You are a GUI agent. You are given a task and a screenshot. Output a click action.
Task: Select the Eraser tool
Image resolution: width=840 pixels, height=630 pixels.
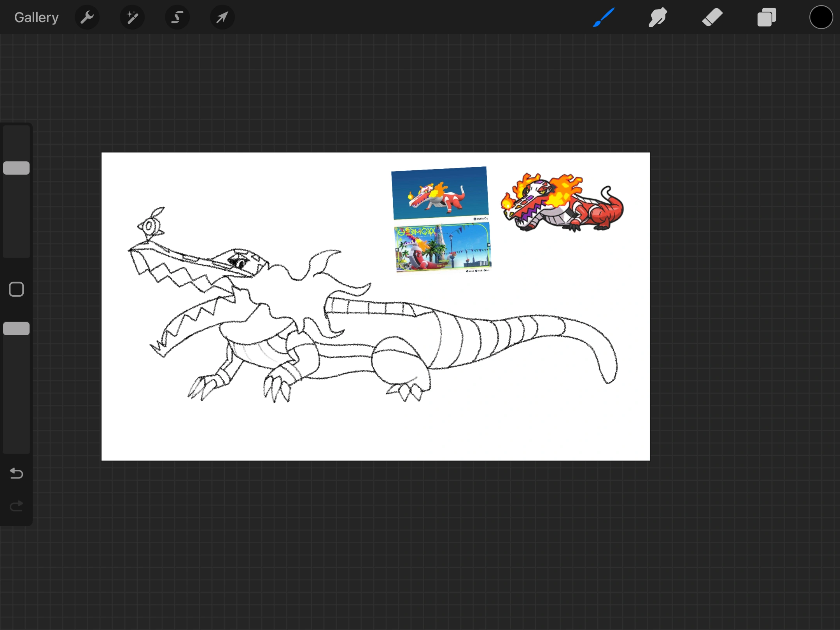tap(712, 17)
